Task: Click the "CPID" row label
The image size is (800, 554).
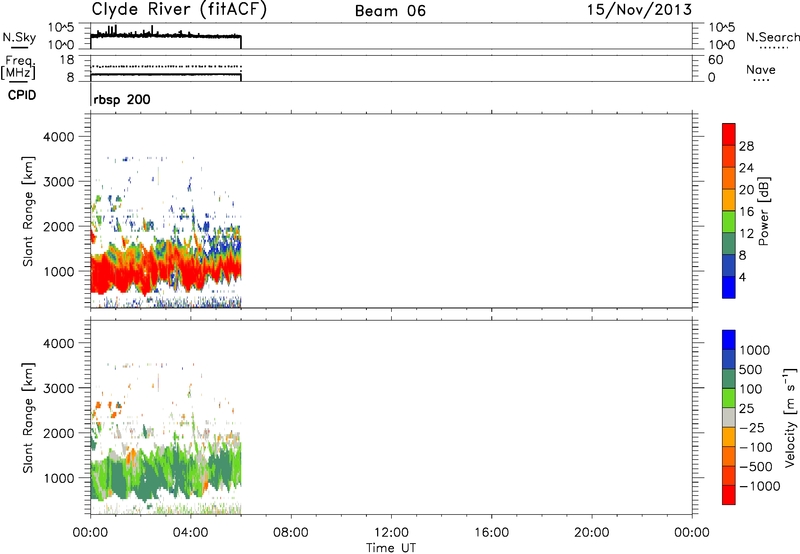Action: coord(22,95)
